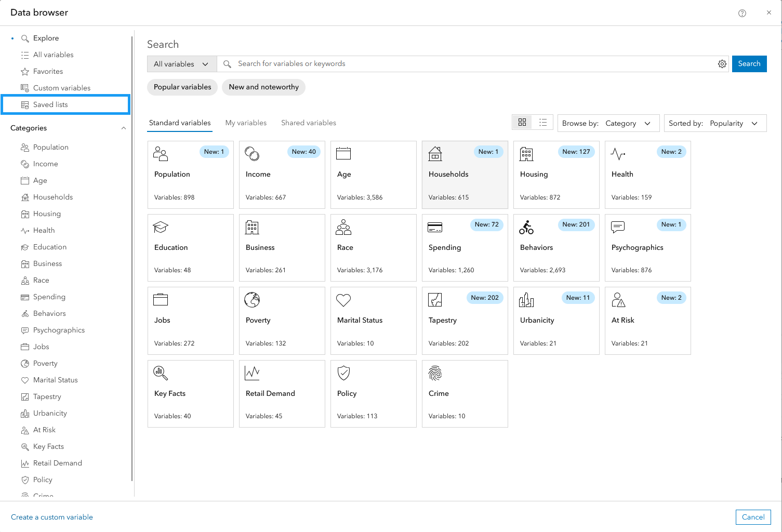Switch to the My variables tab

(246, 123)
